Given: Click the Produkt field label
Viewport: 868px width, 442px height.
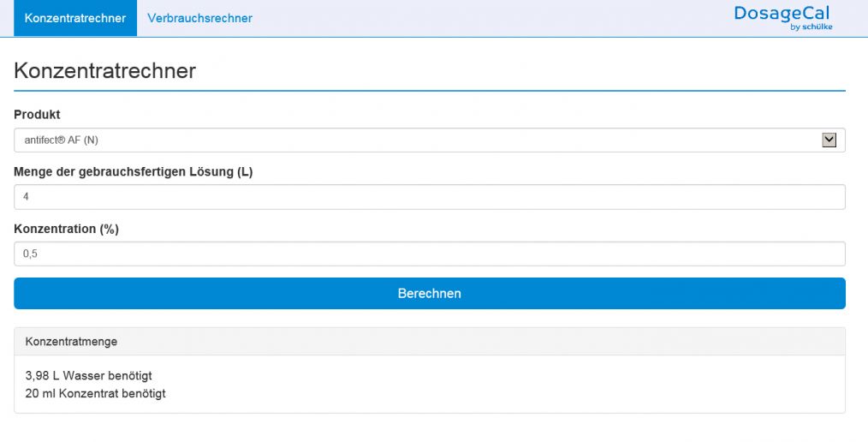Looking at the screenshot, I should point(37,115).
